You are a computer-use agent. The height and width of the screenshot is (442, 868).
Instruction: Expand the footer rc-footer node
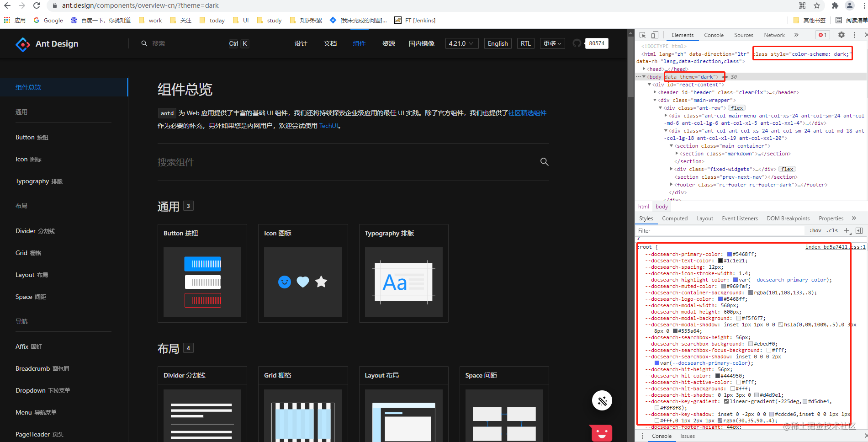671,185
